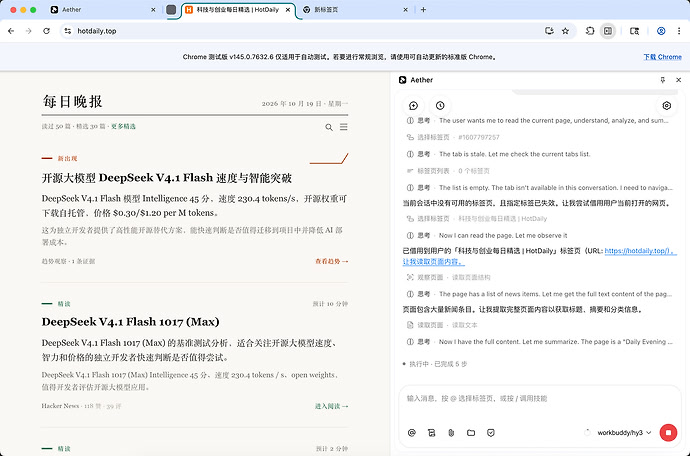Attach a file with the paperclip icon
Screen dimensions: 690x456
451,433
